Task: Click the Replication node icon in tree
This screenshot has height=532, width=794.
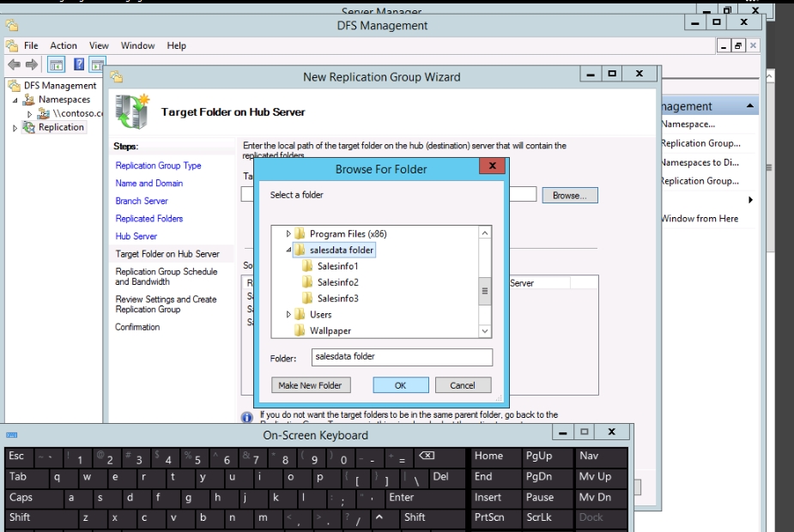Action: [29, 127]
